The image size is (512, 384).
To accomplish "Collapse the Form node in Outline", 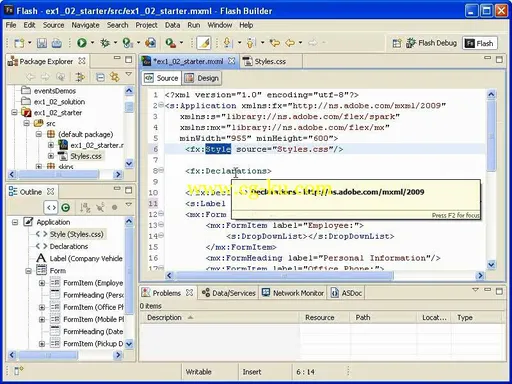I will pyautogui.click(x=29, y=271).
